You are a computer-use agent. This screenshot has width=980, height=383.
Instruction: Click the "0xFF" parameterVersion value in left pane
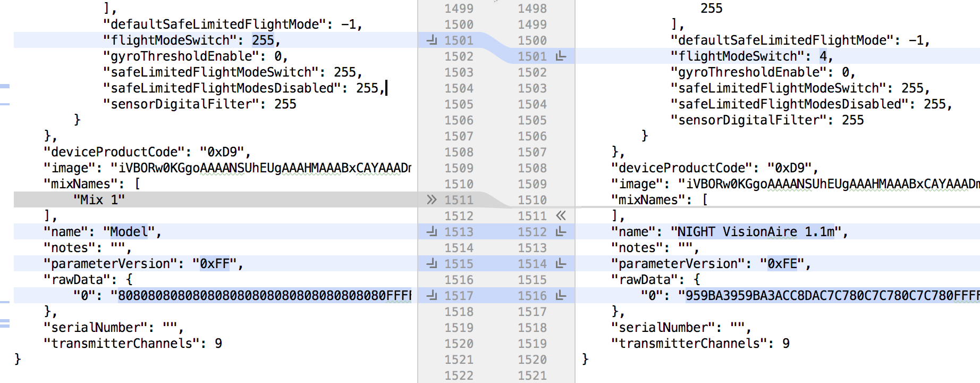[214, 264]
